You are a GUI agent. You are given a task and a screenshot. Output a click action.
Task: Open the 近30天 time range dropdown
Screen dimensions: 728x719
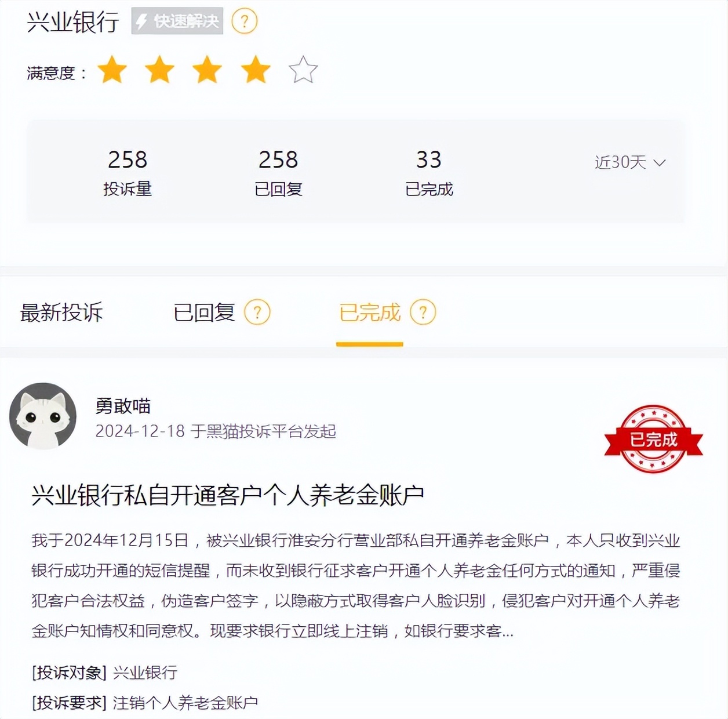[630, 162]
